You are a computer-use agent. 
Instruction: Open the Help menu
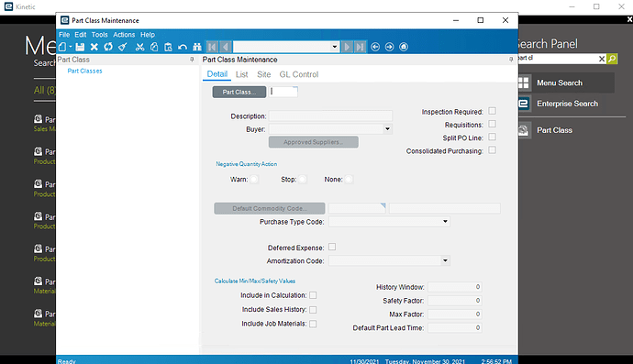tap(148, 35)
